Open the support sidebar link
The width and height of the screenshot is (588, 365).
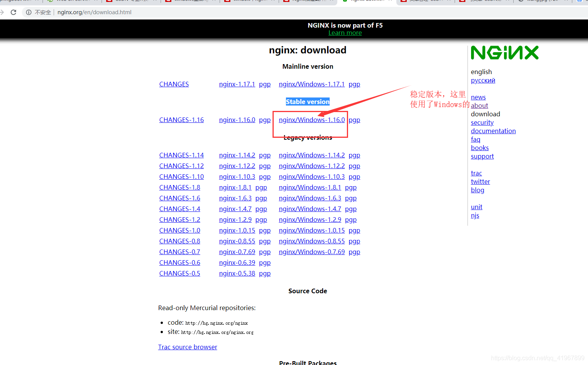coord(482,156)
